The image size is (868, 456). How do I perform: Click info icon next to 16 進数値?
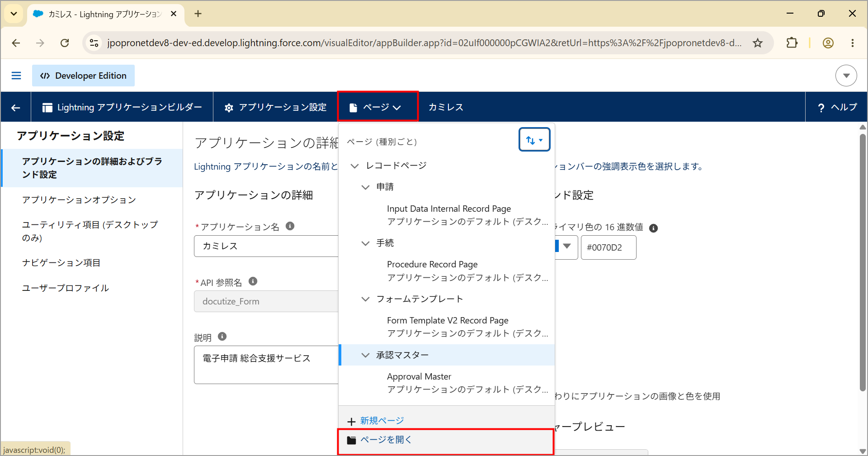pos(653,228)
